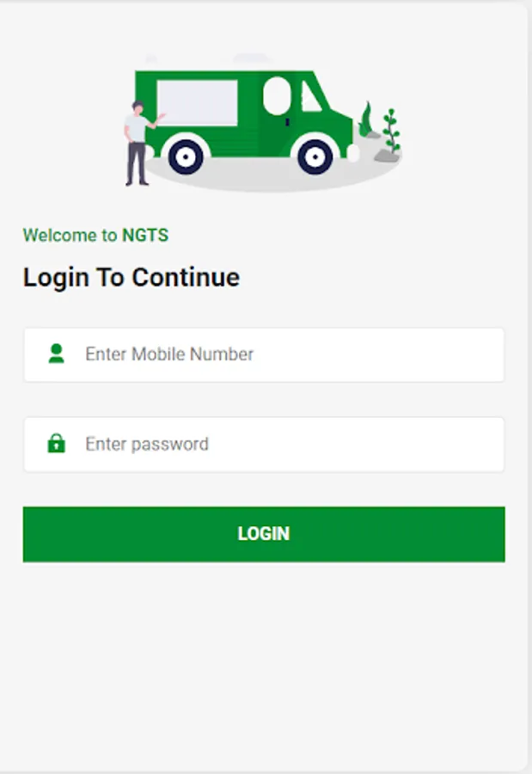Submit with the green LOGIN button
Image resolution: width=532 pixels, height=774 pixels.
[x=264, y=534]
